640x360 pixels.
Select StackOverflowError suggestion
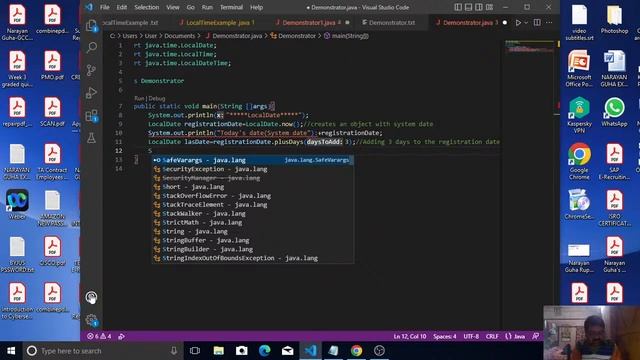click(x=253, y=196)
